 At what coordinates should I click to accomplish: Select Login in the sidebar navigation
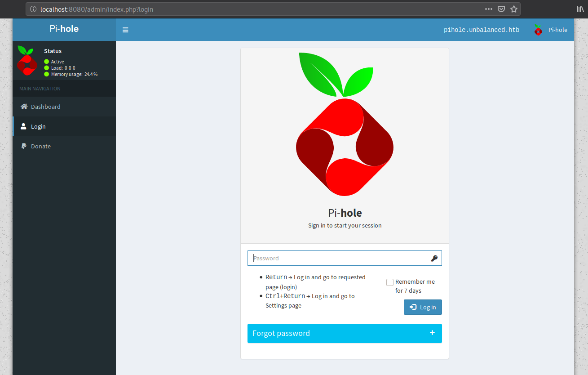pos(64,126)
